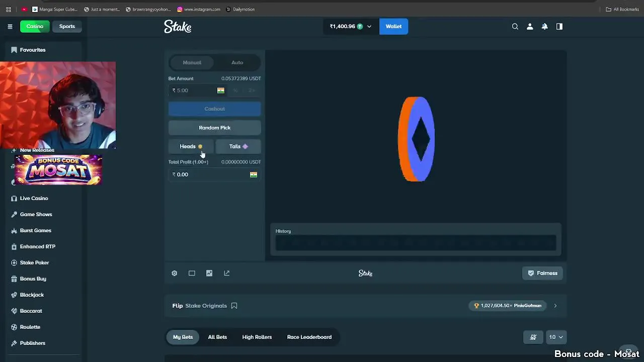
Task: Select the My Bets tab
Action: click(183, 337)
